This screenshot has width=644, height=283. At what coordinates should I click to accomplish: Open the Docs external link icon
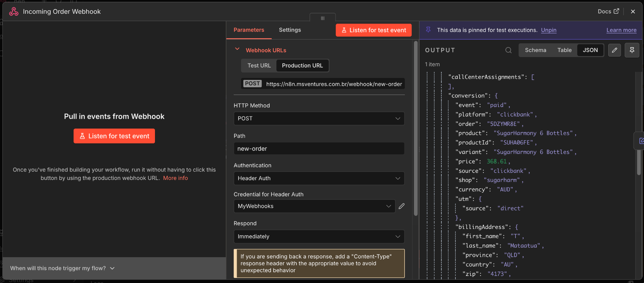click(x=616, y=11)
